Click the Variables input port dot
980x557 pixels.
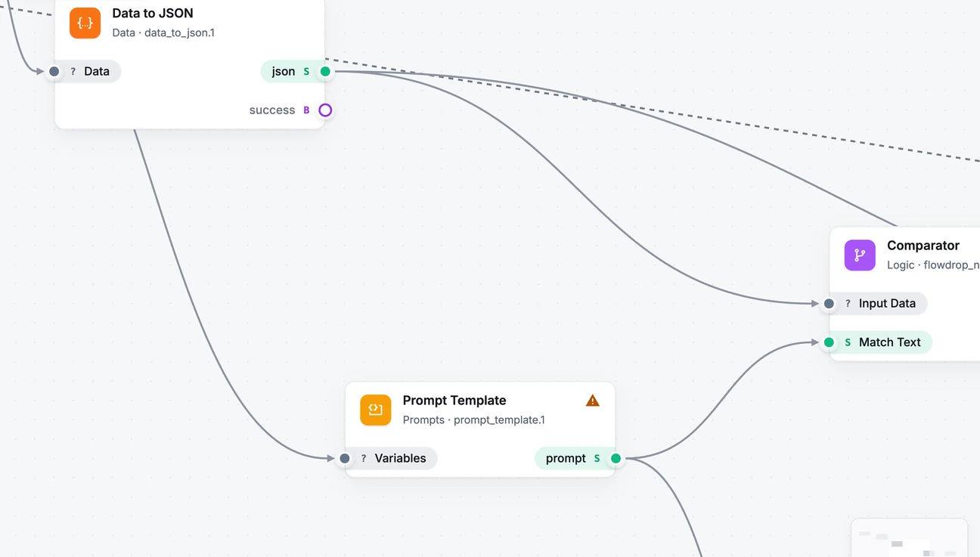click(345, 459)
